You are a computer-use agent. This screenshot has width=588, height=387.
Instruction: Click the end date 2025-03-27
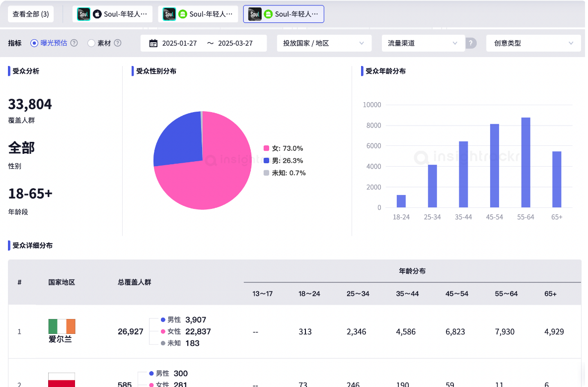tap(235, 43)
